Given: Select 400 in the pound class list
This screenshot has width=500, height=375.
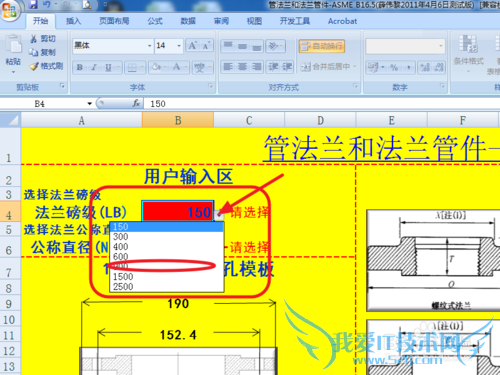Looking at the screenshot, I should tap(167, 247).
